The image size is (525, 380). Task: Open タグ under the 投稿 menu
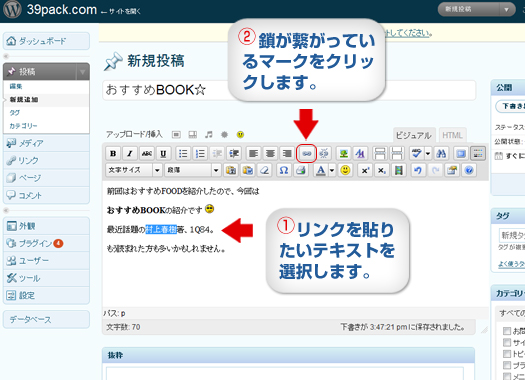(14, 112)
